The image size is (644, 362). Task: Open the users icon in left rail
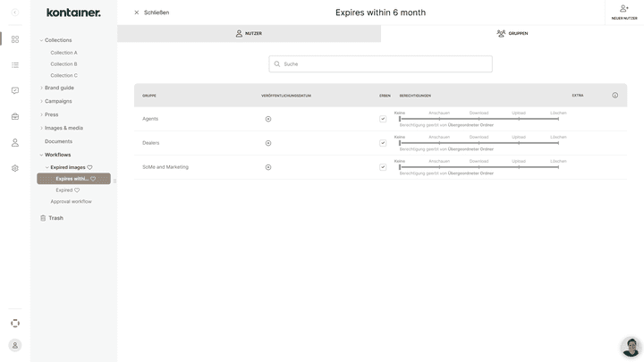coord(15,142)
